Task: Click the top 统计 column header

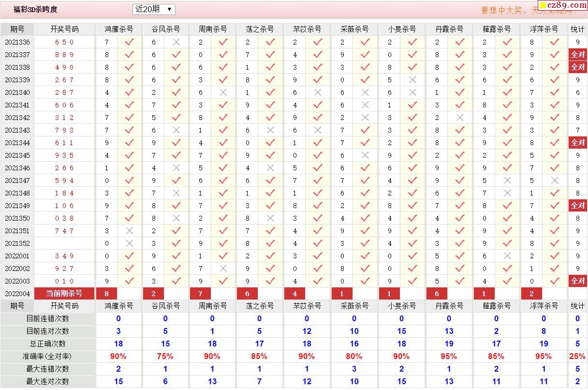Action: point(577,29)
